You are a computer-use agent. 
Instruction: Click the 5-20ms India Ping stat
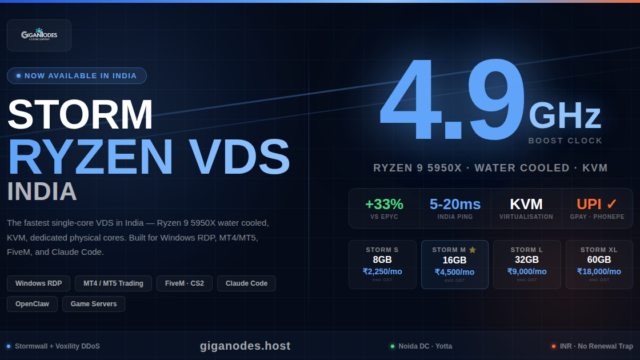pos(455,208)
